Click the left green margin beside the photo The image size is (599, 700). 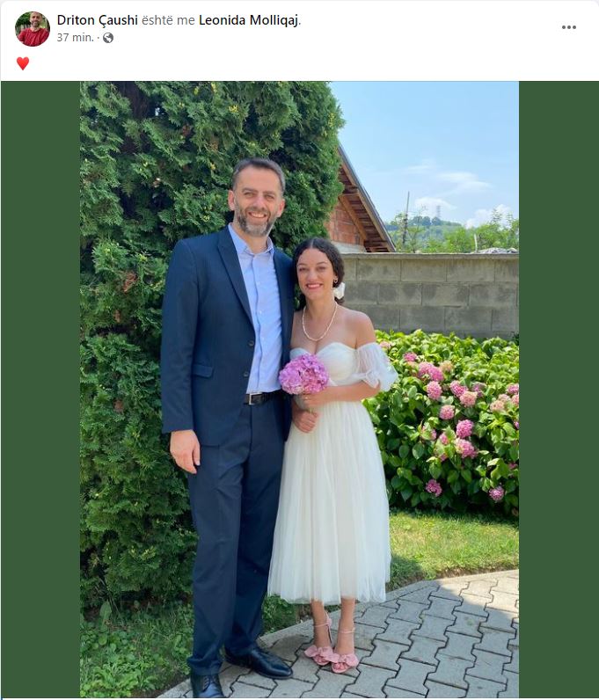pos(40,390)
